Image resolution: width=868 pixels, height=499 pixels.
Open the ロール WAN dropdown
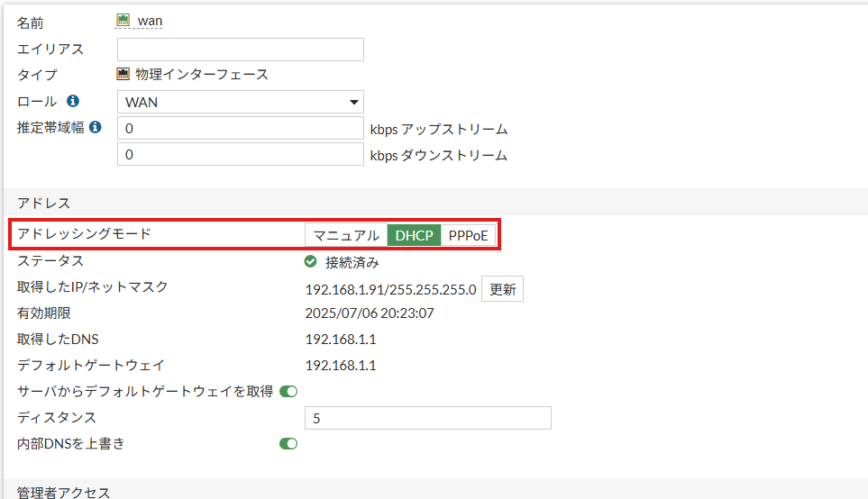[x=241, y=102]
